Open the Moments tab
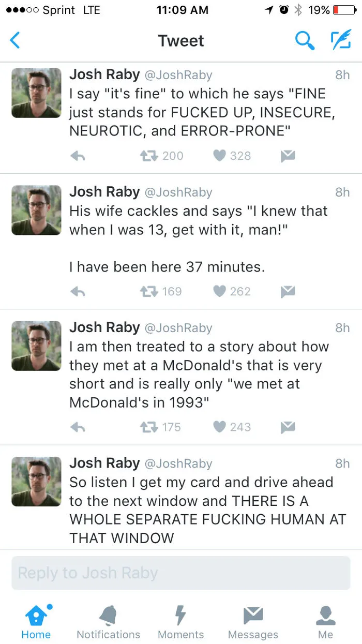 tap(180, 622)
